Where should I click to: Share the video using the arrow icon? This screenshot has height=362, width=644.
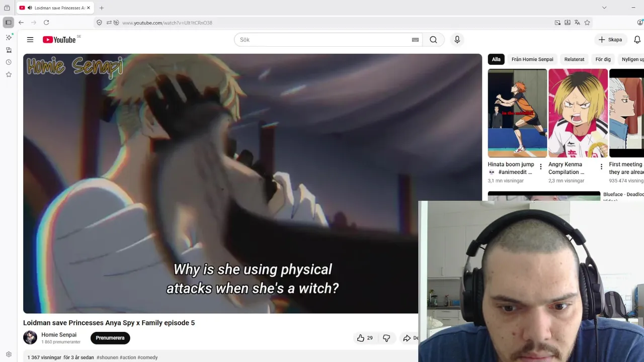click(x=407, y=338)
